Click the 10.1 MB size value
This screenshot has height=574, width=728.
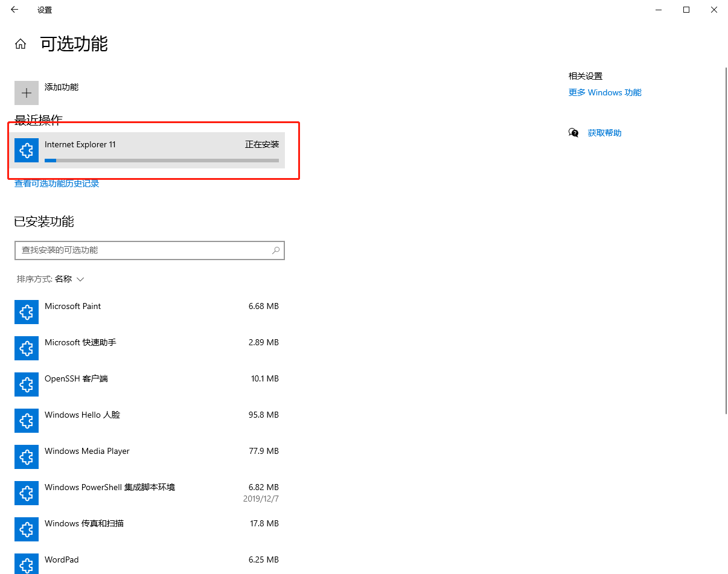pyautogui.click(x=265, y=378)
